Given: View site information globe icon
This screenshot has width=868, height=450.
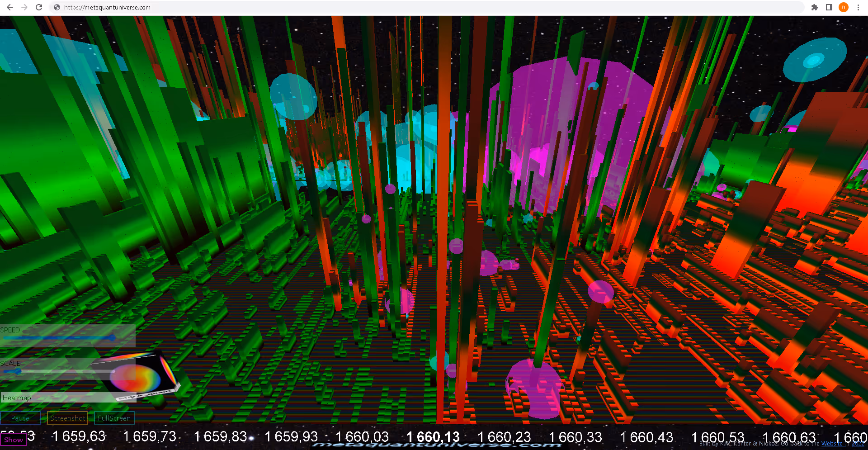Looking at the screenshot, I should click(57, 7).
